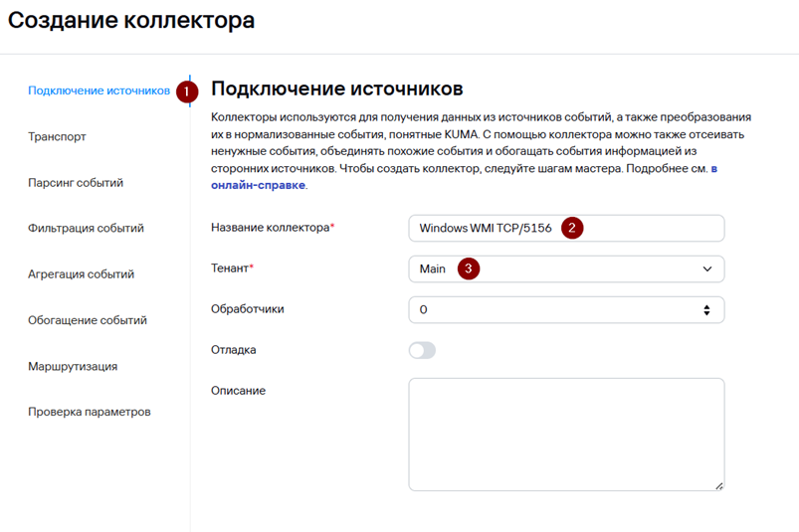The width and height of the screenshot is (799, 532).
Task: Open the Тенант combo box showing Main
Action: click(566, 268)
